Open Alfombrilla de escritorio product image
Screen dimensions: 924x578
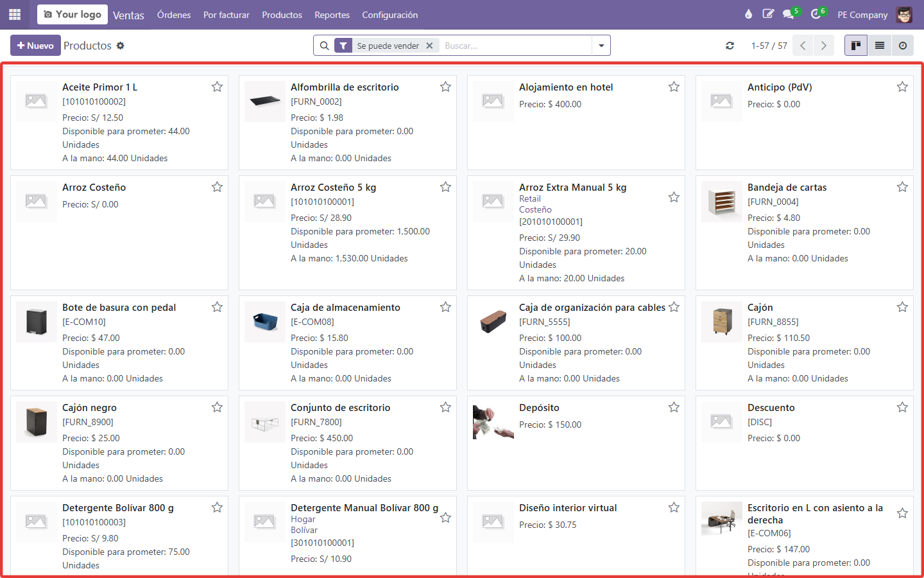(x=265, y=101)
